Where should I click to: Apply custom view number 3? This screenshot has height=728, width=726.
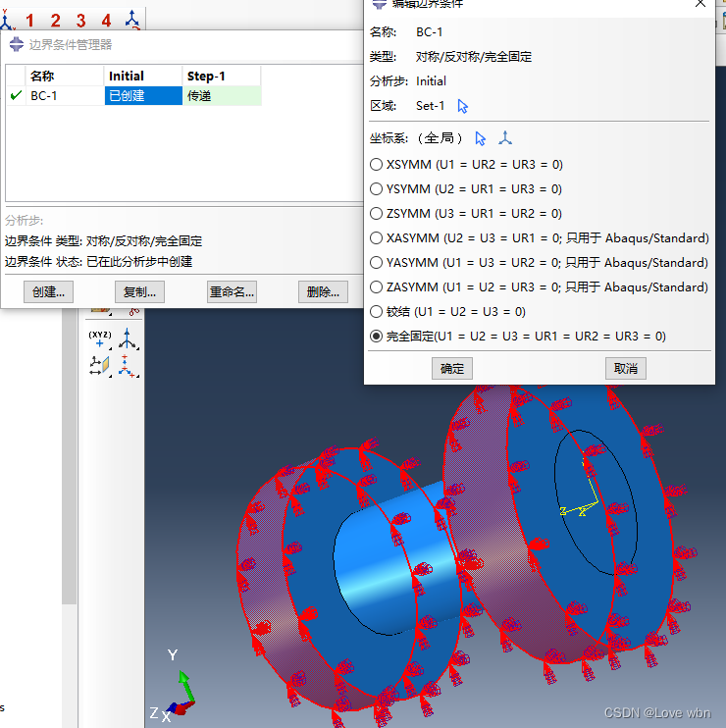coord(80,21)
